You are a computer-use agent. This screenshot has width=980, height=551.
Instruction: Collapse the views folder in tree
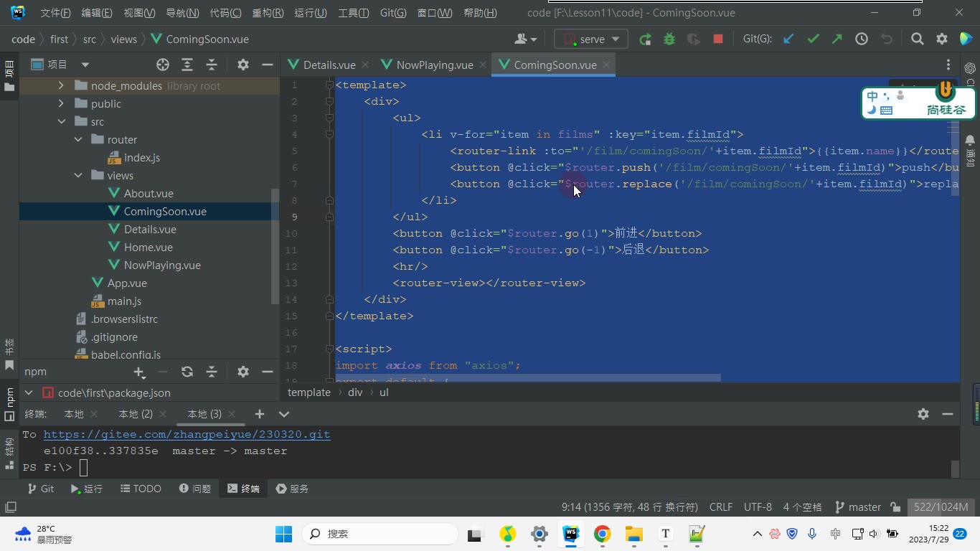point(78,176)
